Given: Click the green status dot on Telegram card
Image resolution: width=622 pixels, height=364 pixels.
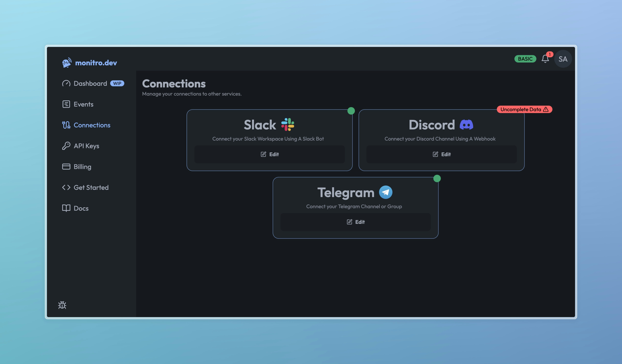Looking at the screenshot, I should tap(437, 178).
